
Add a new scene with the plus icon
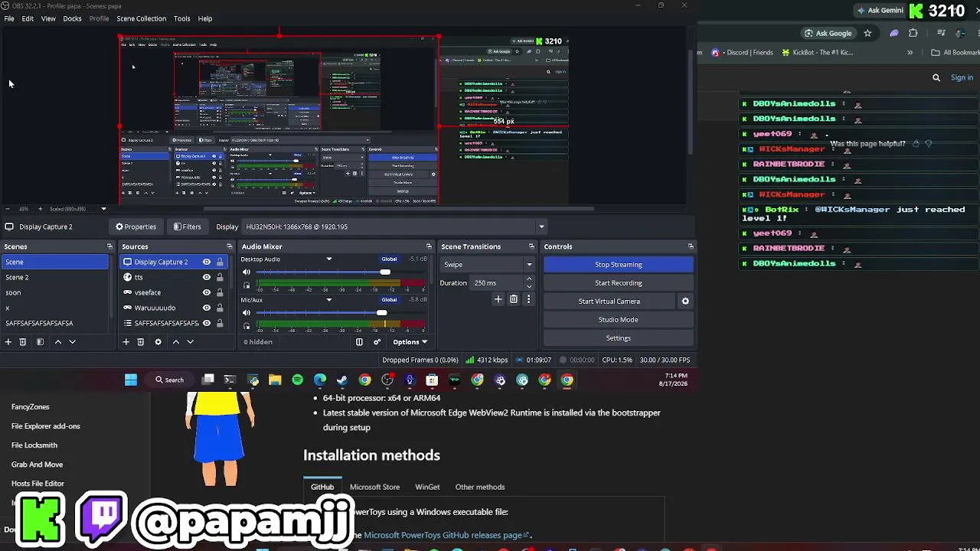pyautogui.click(x=8, y=342)
